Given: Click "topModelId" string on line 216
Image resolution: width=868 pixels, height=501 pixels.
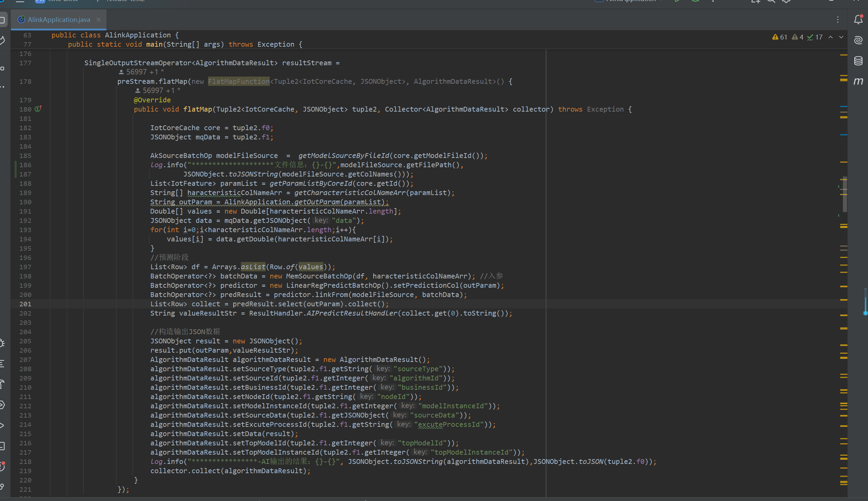Looking at the screenshot, I should [x=422, y=443].
